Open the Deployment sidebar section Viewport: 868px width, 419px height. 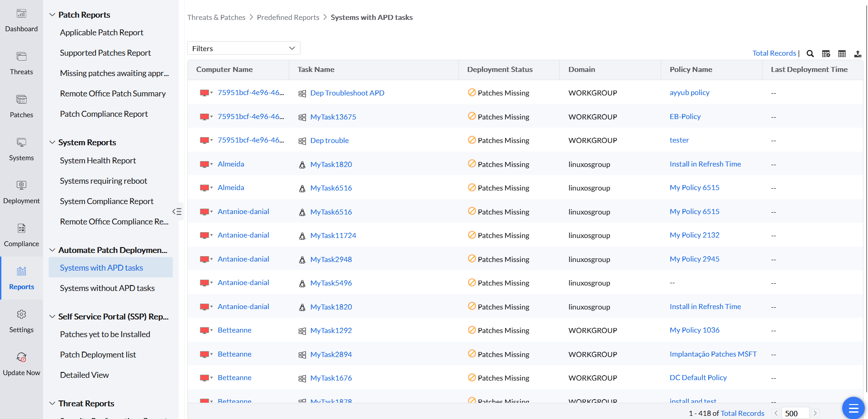pyautogui.click(x=21, y=192)
